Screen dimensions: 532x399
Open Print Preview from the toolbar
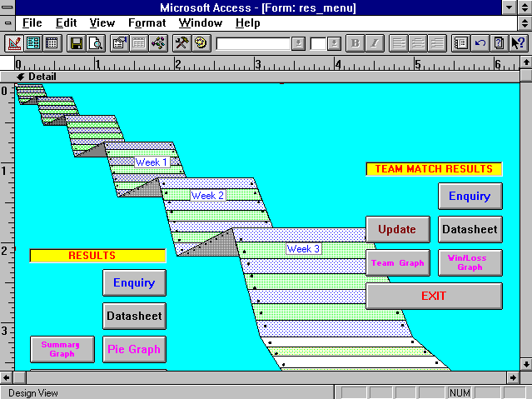click(x=95, y=42)
